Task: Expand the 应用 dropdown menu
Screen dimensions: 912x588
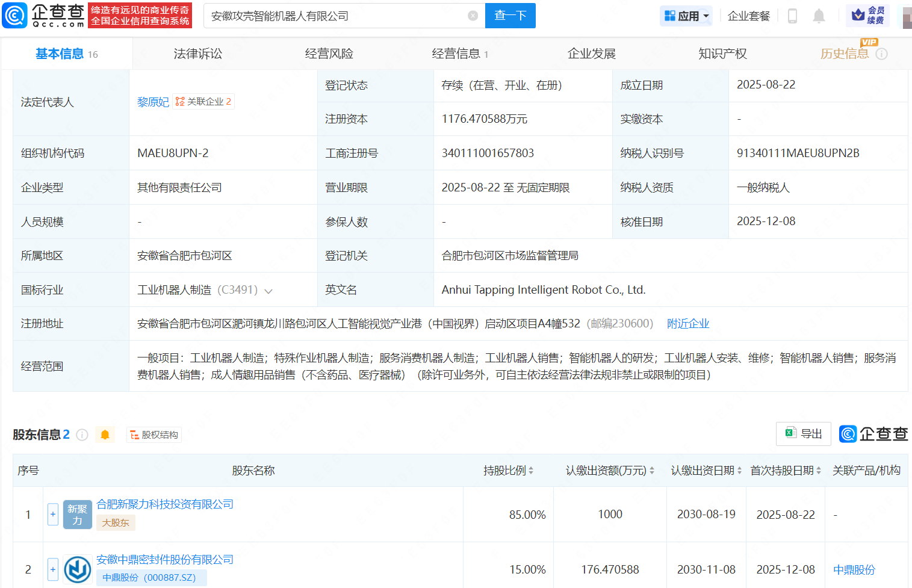Action: (686, 16)
